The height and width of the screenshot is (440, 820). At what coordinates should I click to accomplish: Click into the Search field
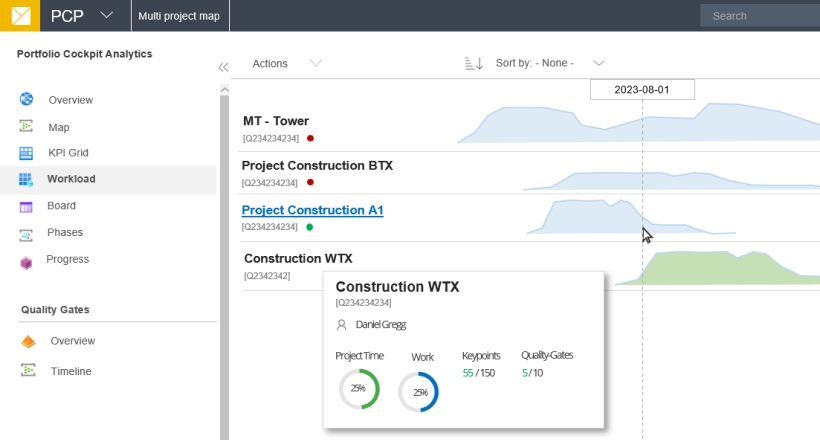(760, 16)
